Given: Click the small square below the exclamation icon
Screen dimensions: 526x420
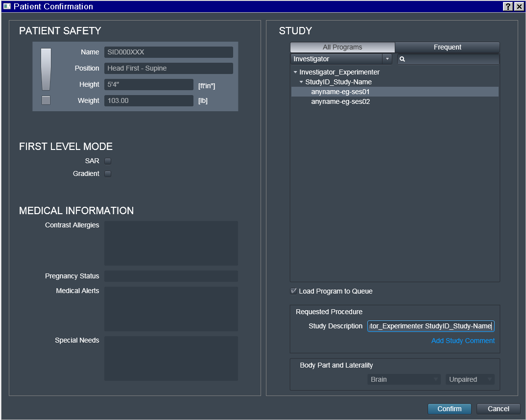Looking at the screenshot, I should tap(46, 100).
